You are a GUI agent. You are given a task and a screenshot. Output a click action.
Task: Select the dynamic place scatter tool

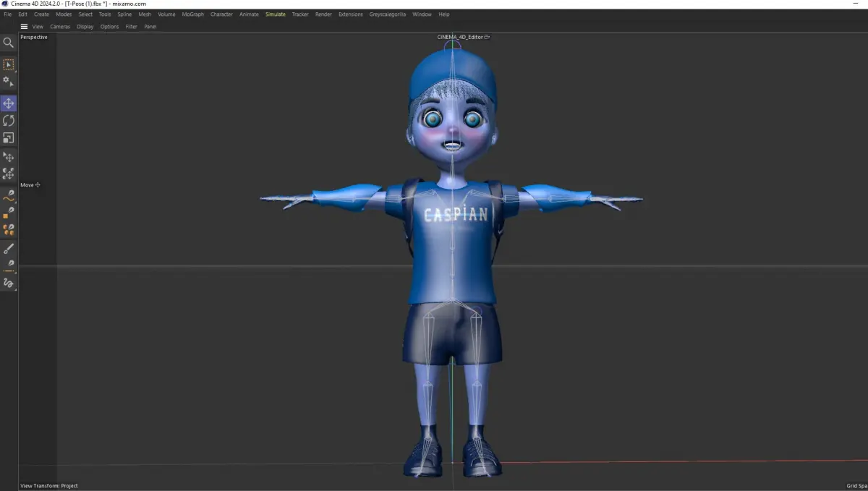point(9,174)
